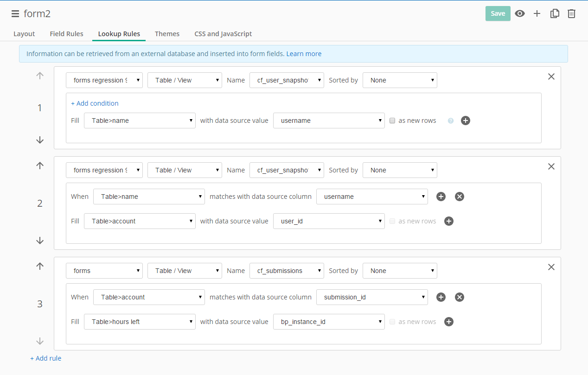
Task: Open rule 3 Name dropdown cf_submissions
Action: [x=287, y=271]
